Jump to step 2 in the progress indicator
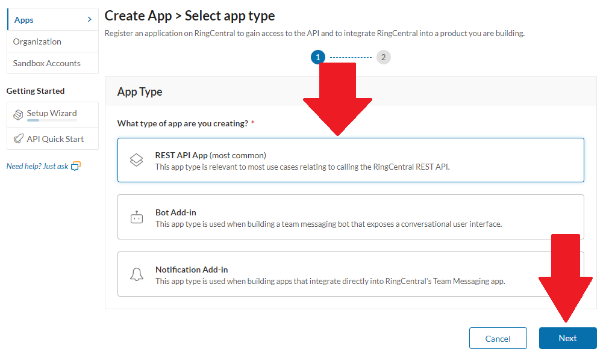Screen dimensions: 612x364 (383, 57)
